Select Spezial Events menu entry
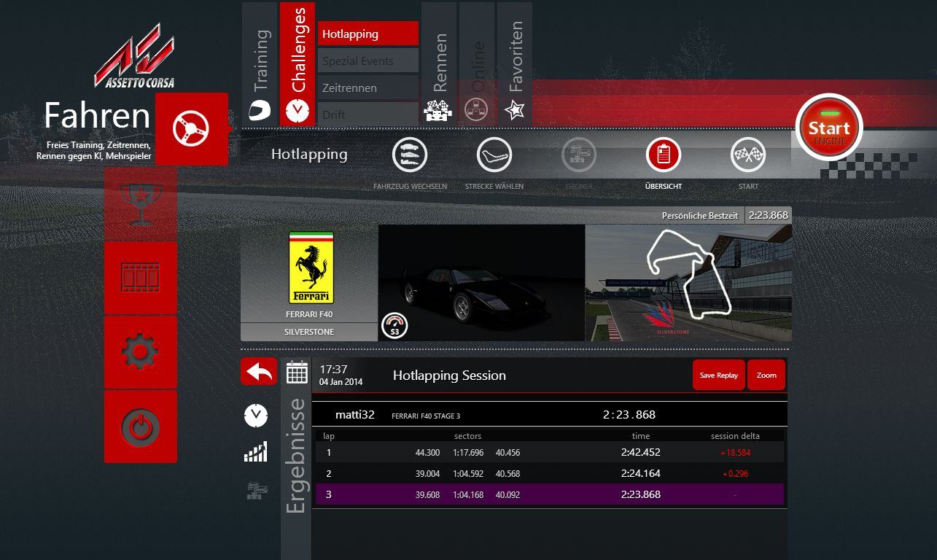937x560 pixels. [368, 61]
